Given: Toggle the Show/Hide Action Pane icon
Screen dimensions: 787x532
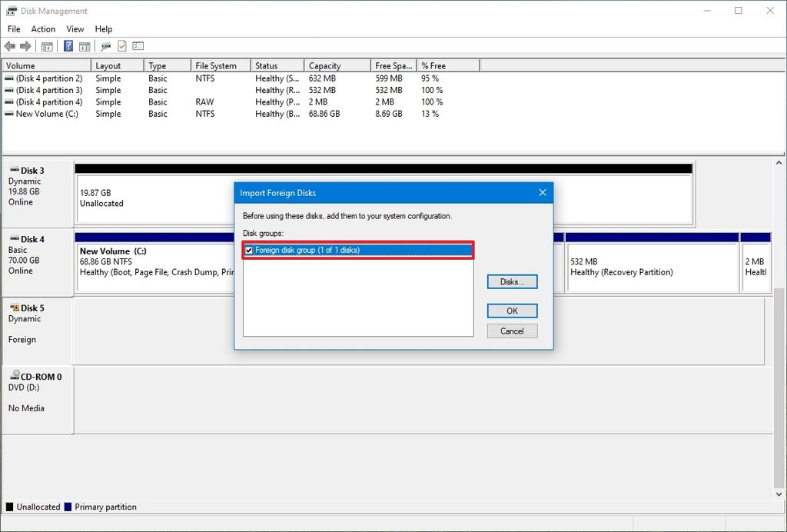Looking at the screenshot, I should [x=85, y=45].
